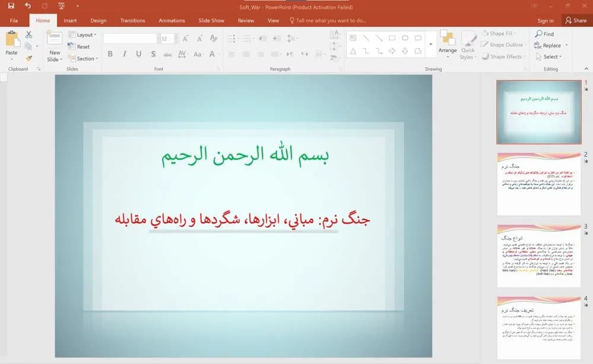Image resolution: width=593 pixels, height=364 pixels.
Task: Choose the elbow connector shape
Action: [366, 51]
